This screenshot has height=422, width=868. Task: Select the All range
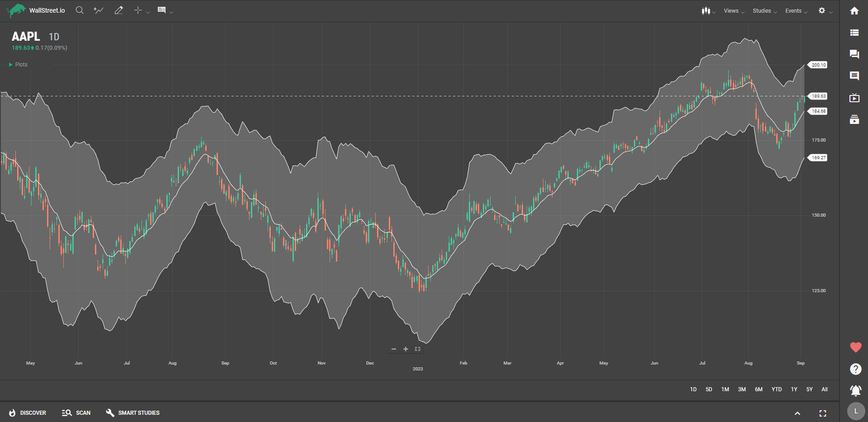pos(825,389)
